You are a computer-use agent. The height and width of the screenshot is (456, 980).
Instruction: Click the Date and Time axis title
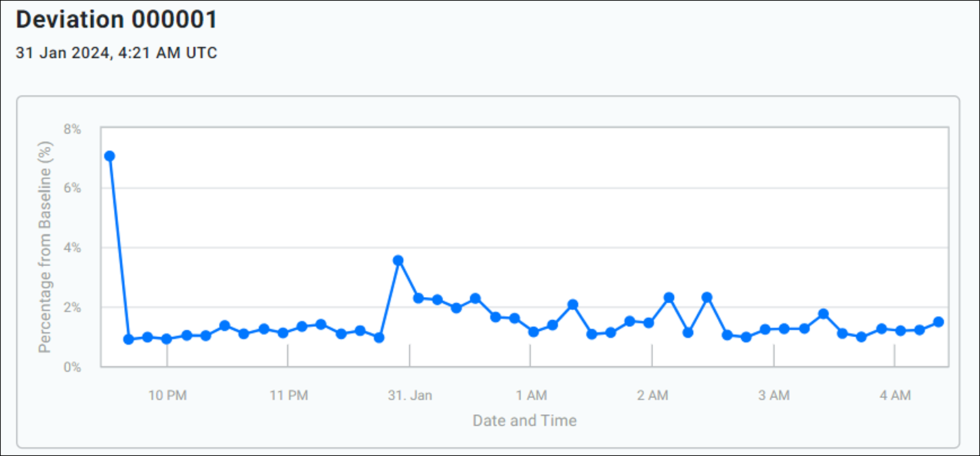524,421
